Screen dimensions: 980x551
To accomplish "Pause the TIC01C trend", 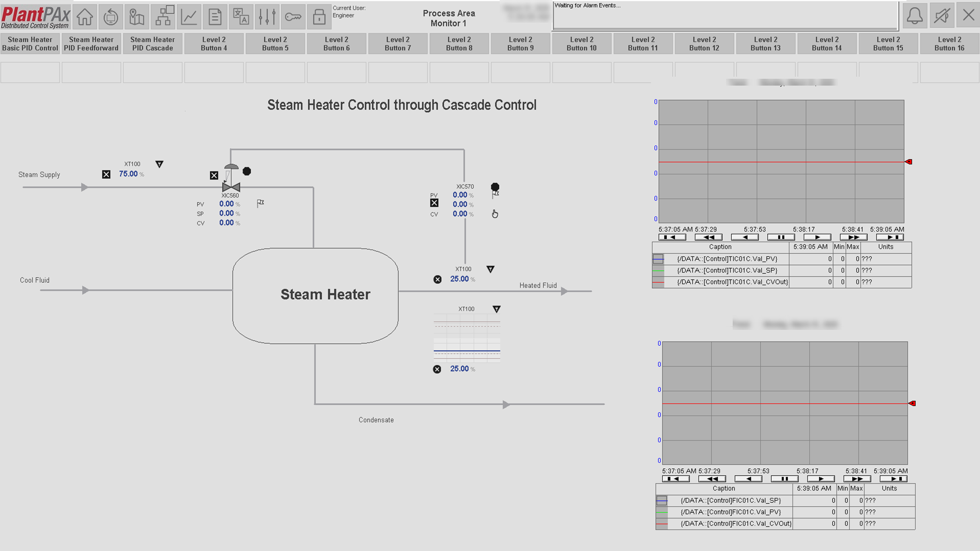I will pos(781,237).
